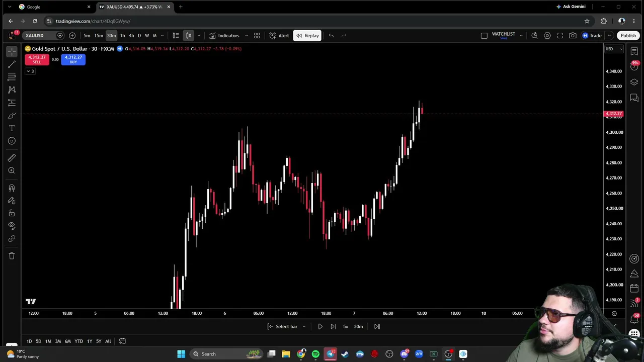The image size is (644, 362).
Task: Open the go to date calendar
Action: pos(122,341)
